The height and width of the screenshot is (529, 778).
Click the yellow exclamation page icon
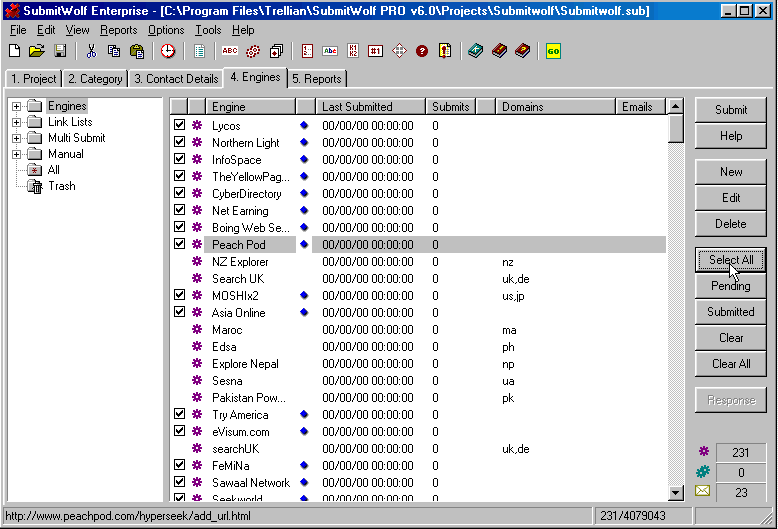[x=445, y=51]
